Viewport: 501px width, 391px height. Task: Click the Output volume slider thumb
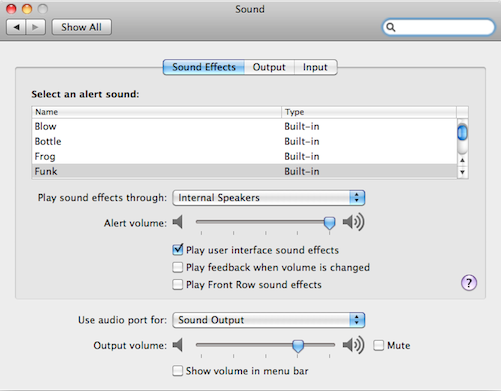[298, 346]
